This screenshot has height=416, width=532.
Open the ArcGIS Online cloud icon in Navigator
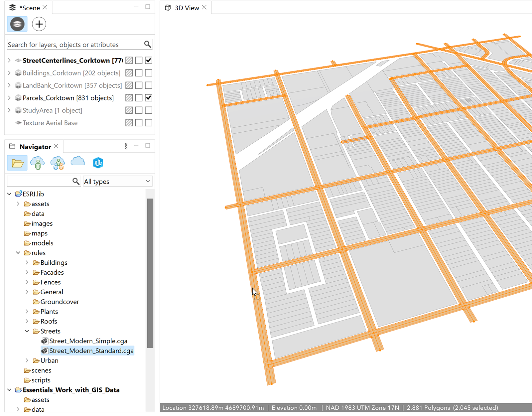pyautogui.click(x=77, y=162)
